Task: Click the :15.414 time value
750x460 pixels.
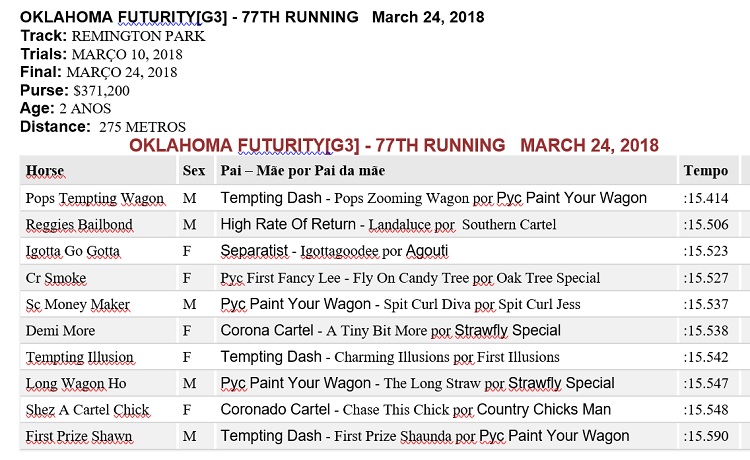Action: coord(706,198)
